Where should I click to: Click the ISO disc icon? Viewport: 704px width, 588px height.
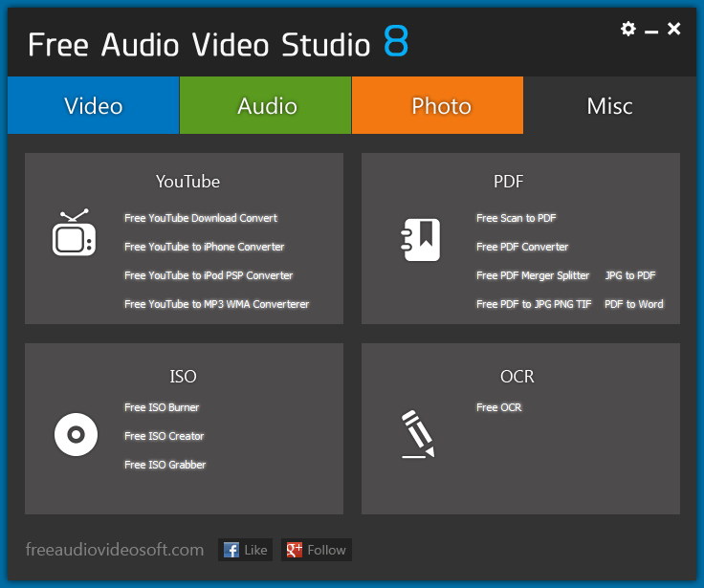pos(76,434)
